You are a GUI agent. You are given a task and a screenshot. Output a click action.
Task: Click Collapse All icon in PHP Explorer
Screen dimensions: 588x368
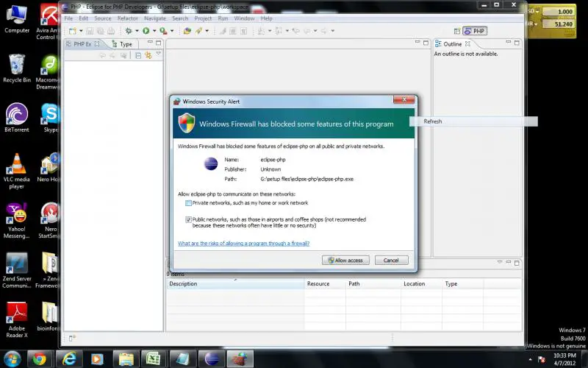(138, 56)
